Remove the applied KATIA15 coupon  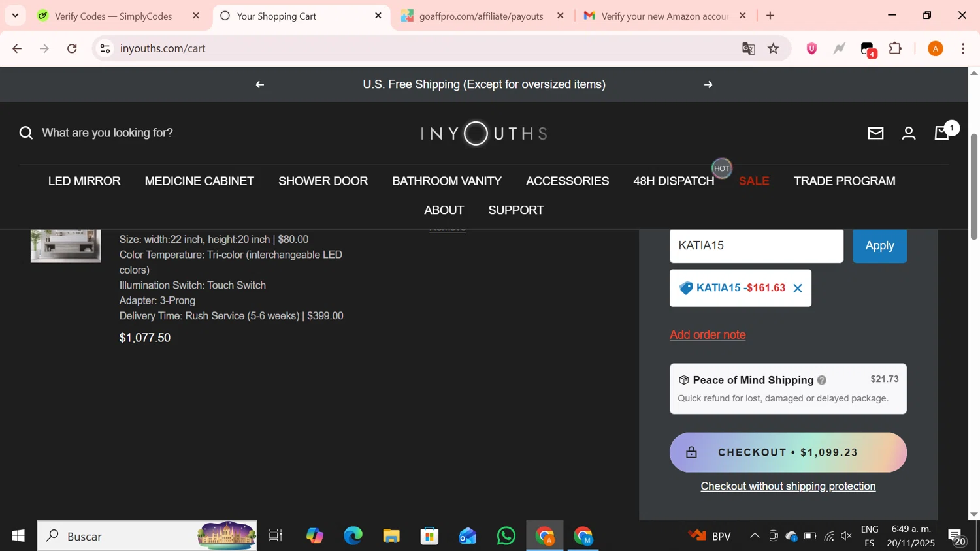coord(798,289)
